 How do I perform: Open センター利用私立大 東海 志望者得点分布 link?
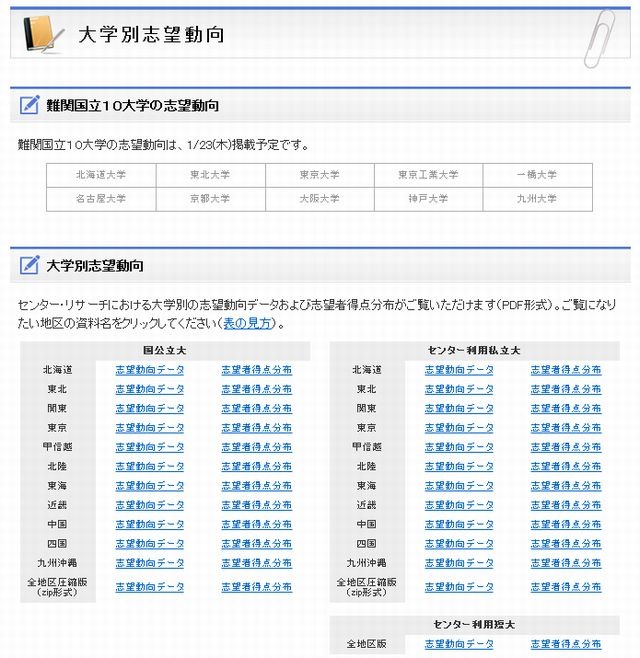[x=566, y=486]
